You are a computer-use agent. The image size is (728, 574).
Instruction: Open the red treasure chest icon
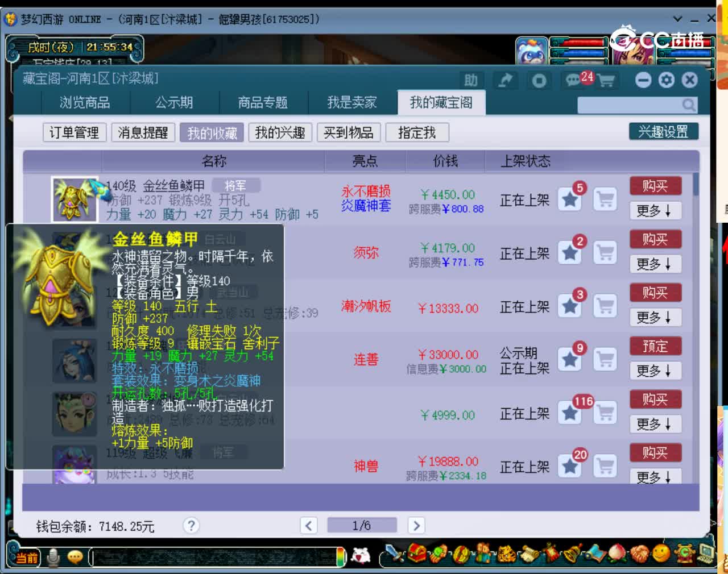pos(417,554)
